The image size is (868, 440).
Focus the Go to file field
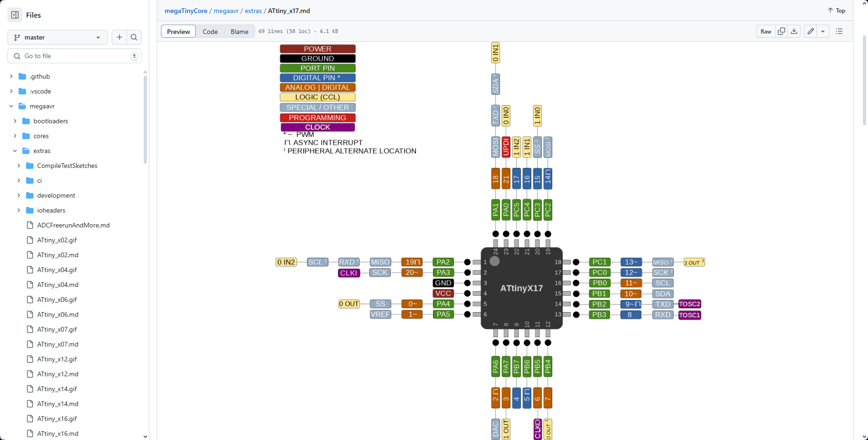(x=74, y=56)
